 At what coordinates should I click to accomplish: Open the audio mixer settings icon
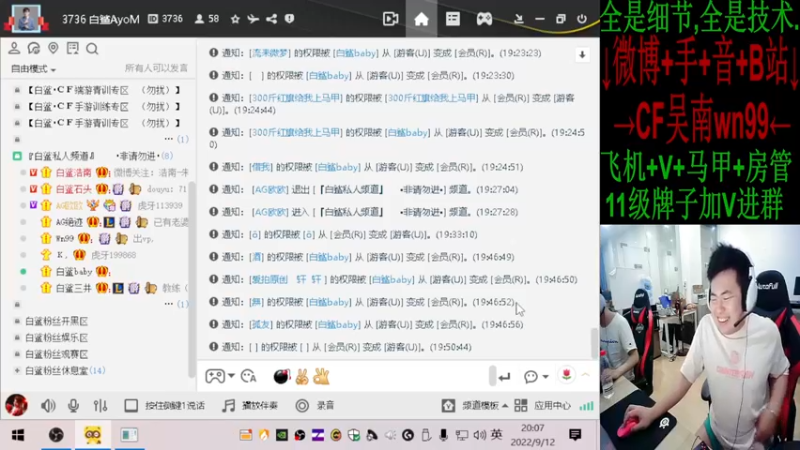(101, 406)
